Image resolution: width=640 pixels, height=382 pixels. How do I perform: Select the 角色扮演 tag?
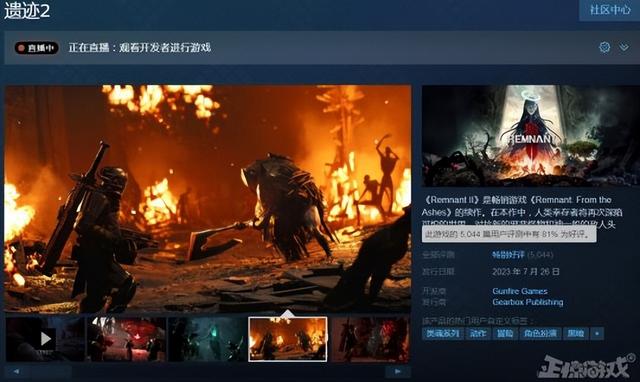[x=540, y=333]
